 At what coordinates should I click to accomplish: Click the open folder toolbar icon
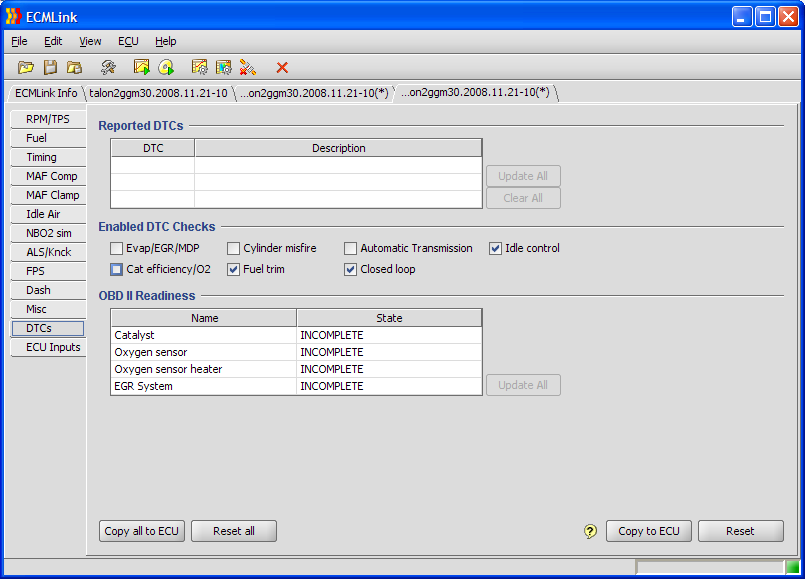pos(26,67)
